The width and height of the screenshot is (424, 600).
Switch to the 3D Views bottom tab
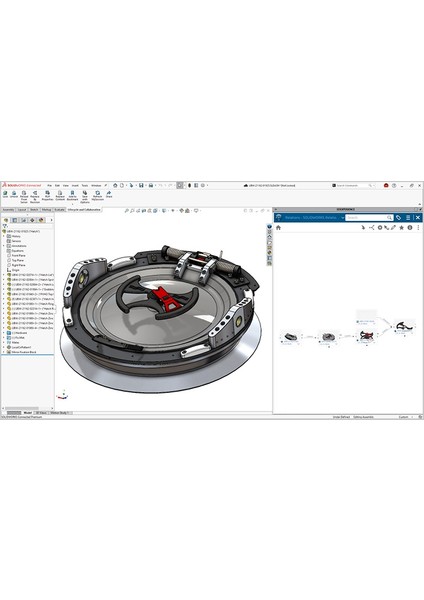(x=41, y=413)
